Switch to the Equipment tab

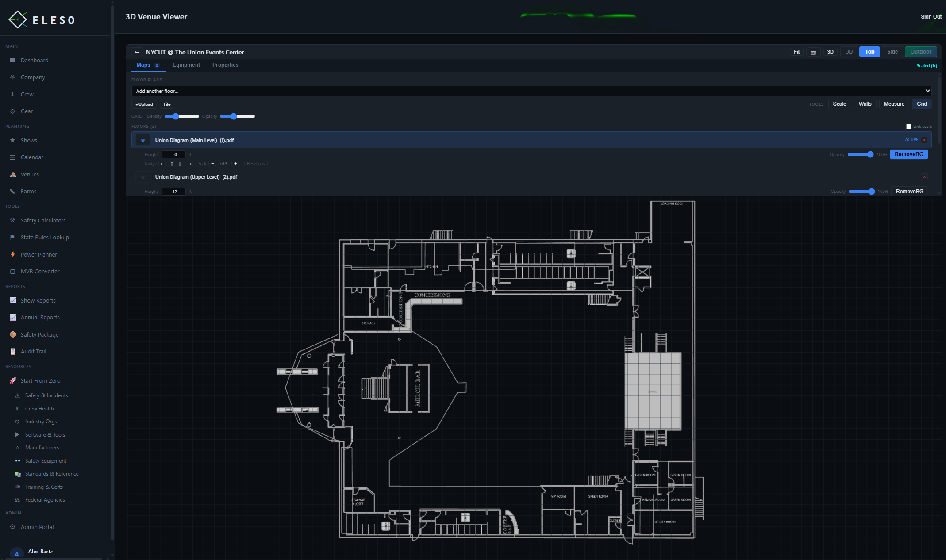click(x=186, y=65)
